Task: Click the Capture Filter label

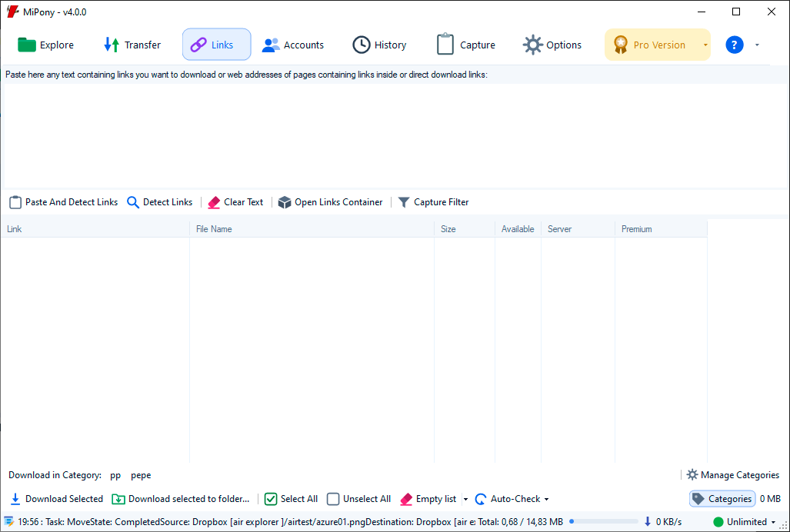Action: pyautogui.click(x=442, y=202)
